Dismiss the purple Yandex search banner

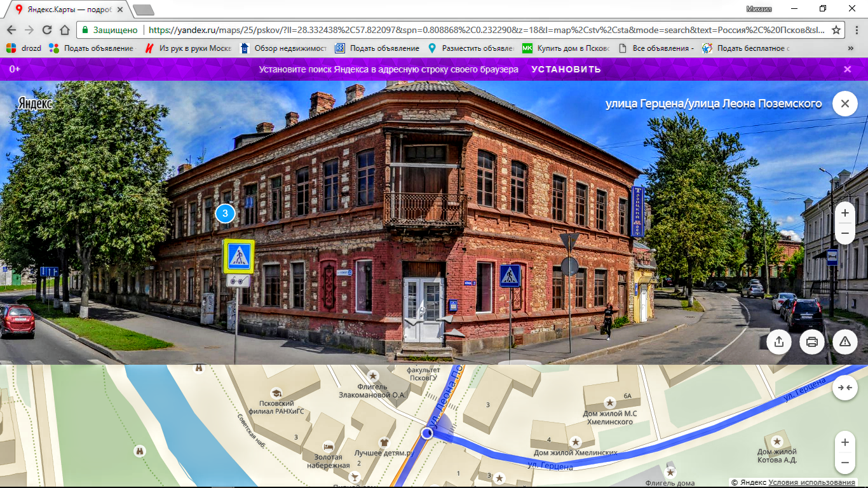[847, 69]
